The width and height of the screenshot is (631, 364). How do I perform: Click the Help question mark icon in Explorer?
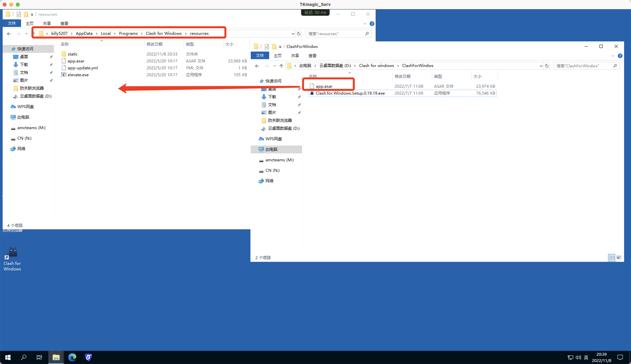[x=372, y=24]
